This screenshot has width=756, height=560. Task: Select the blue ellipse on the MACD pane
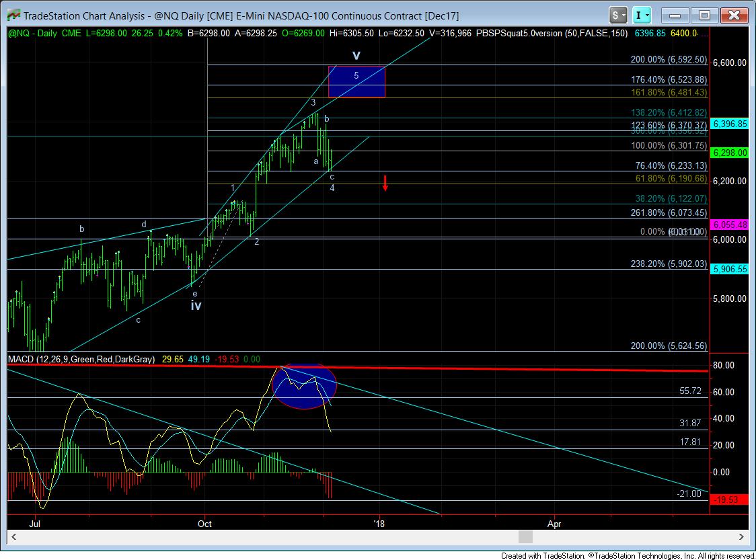[304, 387]
